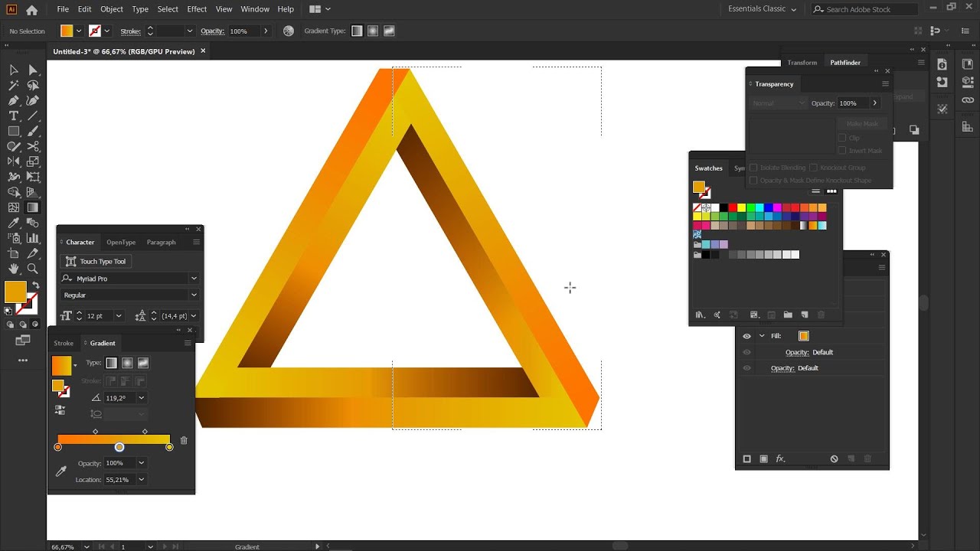
Task: Select the middle gradient color stop
Action: point(119,447)
